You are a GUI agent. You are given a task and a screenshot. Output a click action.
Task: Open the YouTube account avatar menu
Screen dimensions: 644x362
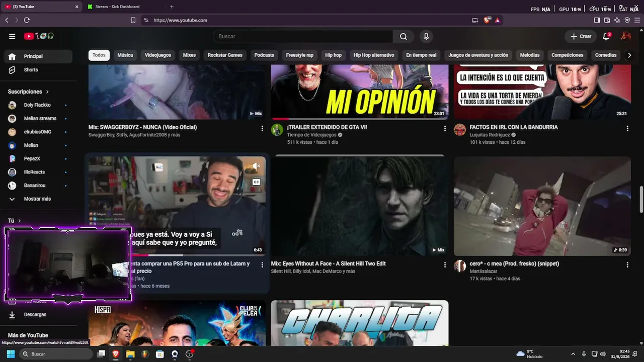[x=626, y=36]
